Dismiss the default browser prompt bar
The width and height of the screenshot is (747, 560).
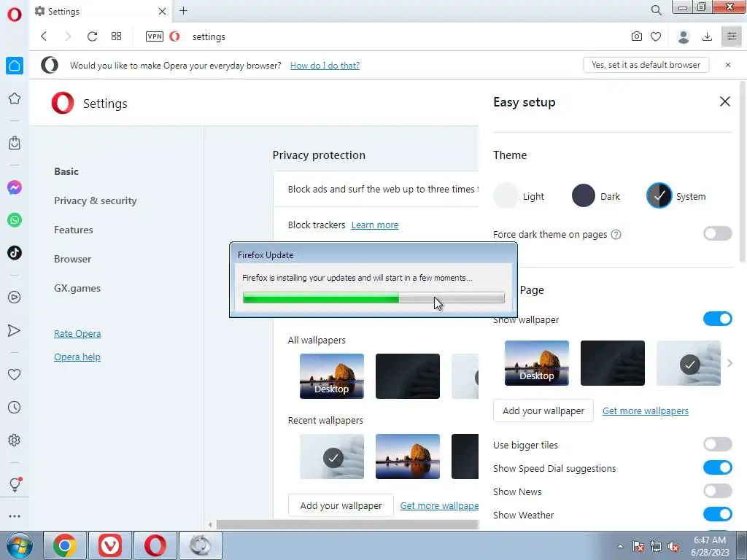click(x=728, y=65)
